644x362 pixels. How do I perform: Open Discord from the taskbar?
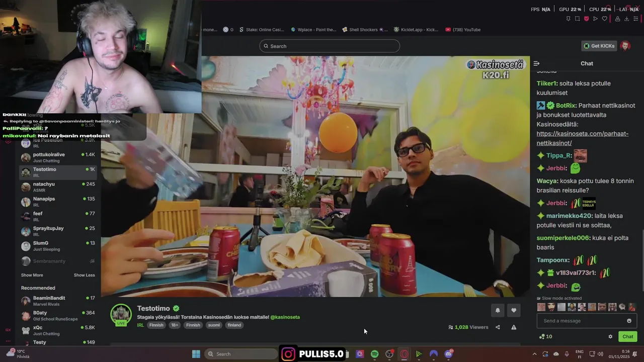448,354
